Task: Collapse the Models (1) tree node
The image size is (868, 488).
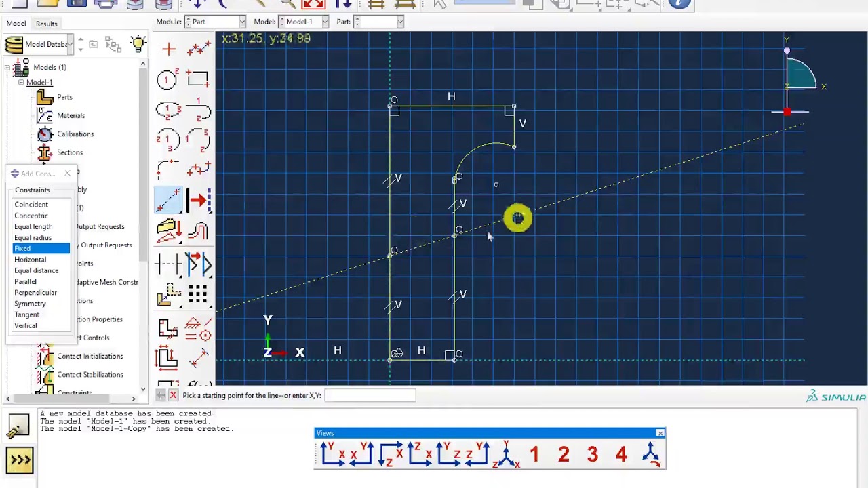Action: (x=8, y=67)
